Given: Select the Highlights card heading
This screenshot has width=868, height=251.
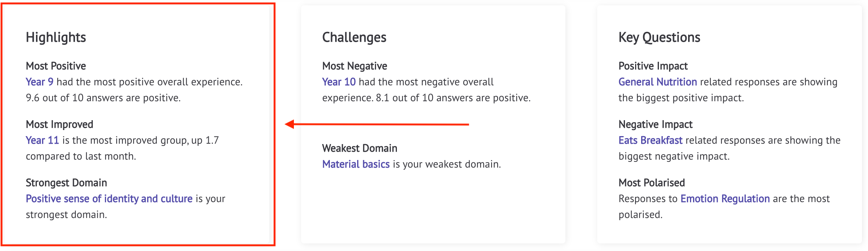Looking at the screenshot, I should click(x=56, y=38).
